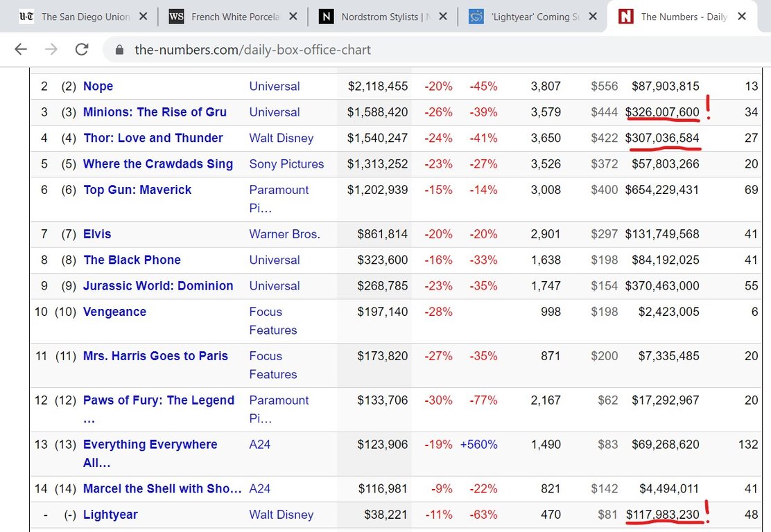Click the Warner Bros. distributor link
The height and width of the screenshot is (532, 771).
coord(284,234)
